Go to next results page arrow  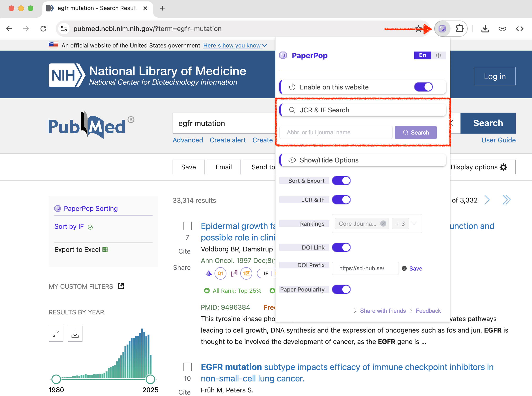(487, 200)
